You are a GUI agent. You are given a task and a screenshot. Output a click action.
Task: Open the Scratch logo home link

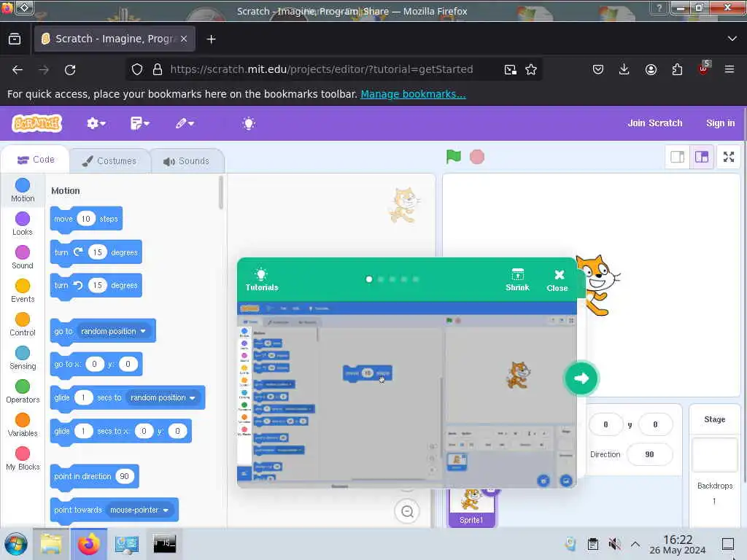36,123
